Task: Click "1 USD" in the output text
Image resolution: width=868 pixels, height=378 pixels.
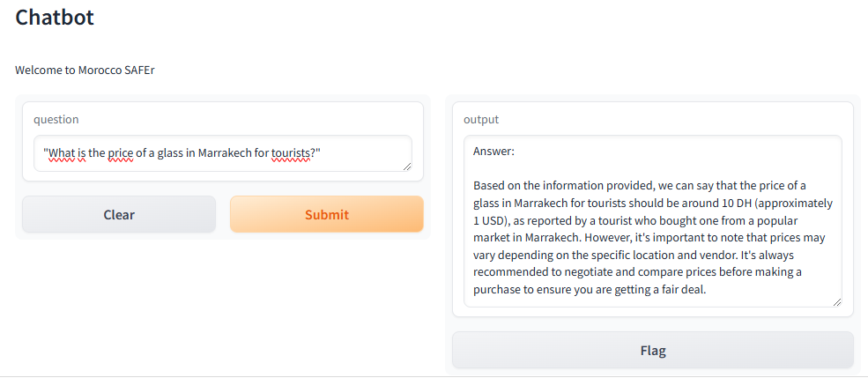Action: (x=489, y=220)
